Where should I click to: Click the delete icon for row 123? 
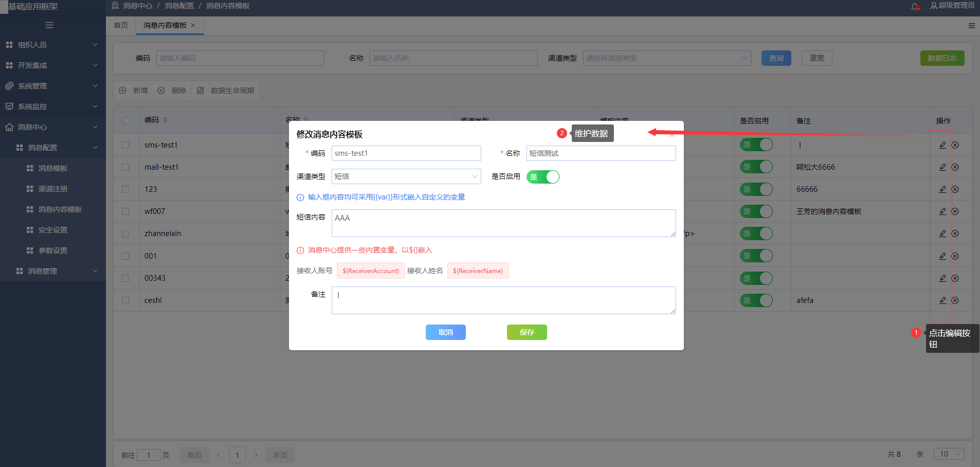coord(955,189)
